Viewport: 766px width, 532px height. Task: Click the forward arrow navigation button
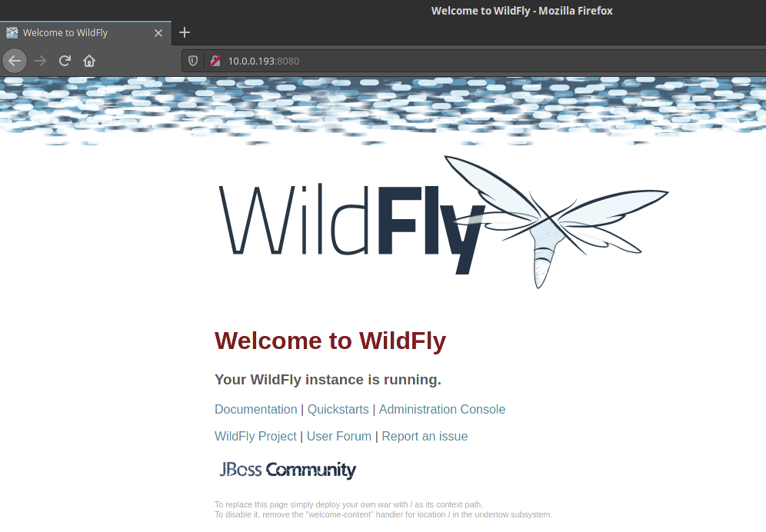pos(40,61)
